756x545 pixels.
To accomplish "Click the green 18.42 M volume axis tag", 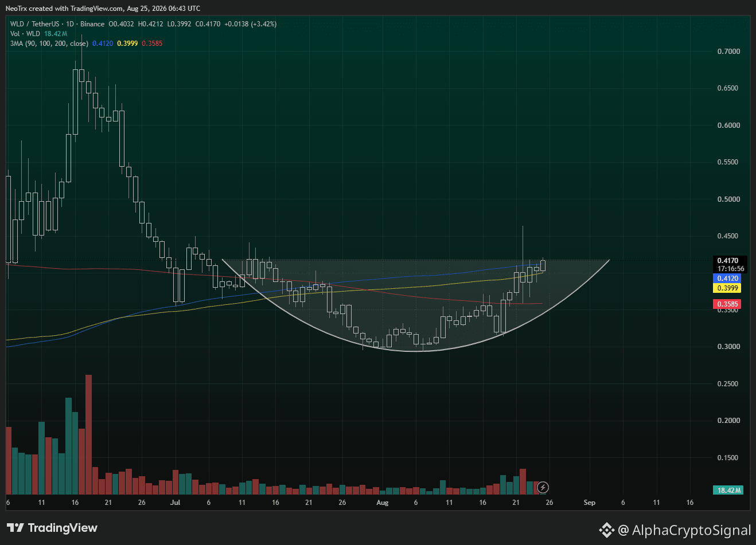I will pos(728,490).
